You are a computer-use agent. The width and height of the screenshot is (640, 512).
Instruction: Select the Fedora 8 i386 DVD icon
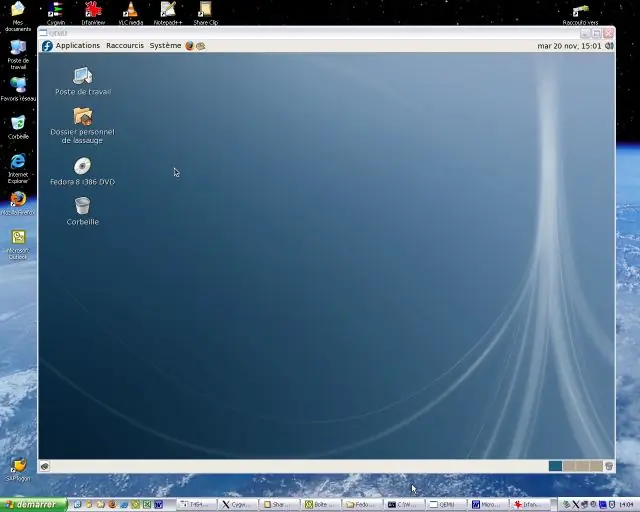coord(82,171)
